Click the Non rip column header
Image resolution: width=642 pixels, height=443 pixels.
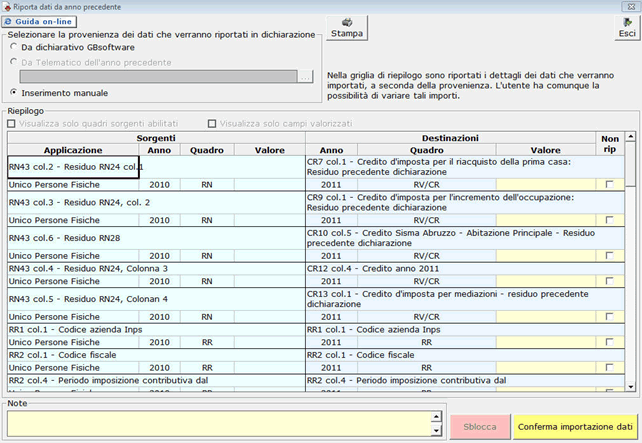tap(610, 144)
